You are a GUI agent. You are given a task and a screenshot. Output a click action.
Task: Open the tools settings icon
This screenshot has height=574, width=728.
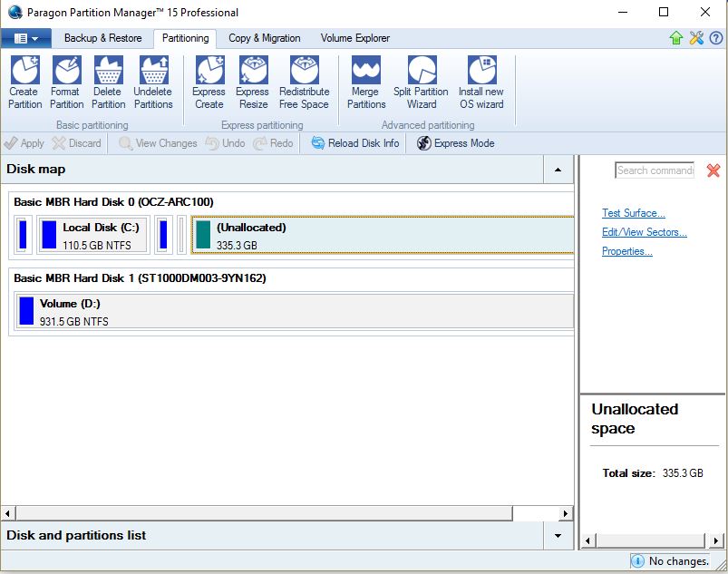[696, 37]
